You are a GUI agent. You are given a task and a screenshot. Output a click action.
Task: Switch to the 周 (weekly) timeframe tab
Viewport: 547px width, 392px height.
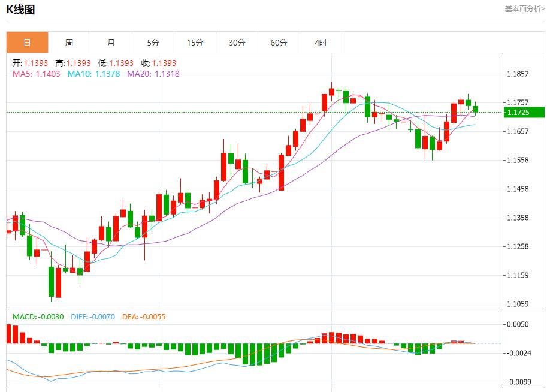point(69,43)
